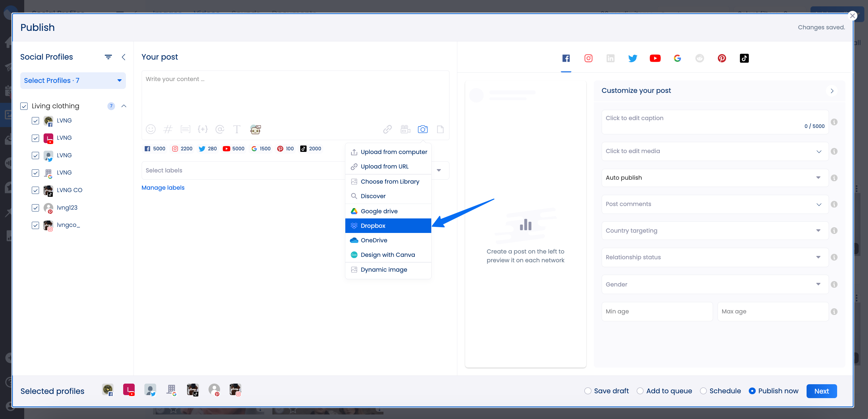
Task: Switch preview to Google tab
Action: tap(677, 58)
